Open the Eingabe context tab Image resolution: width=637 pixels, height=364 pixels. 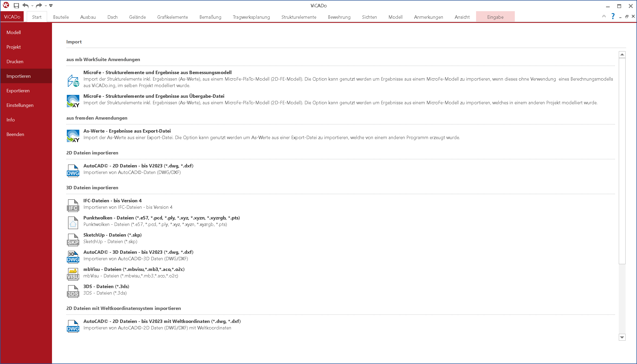point(495,17)
